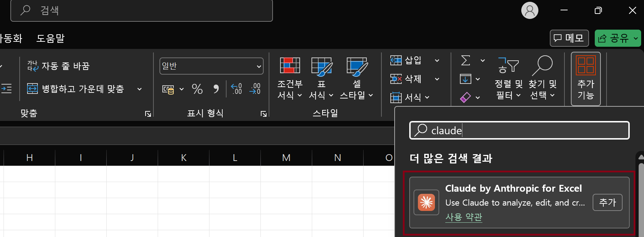644x237 pixels.
Task: Click the Delete (삭제) cells button
Action: (406, 79)
